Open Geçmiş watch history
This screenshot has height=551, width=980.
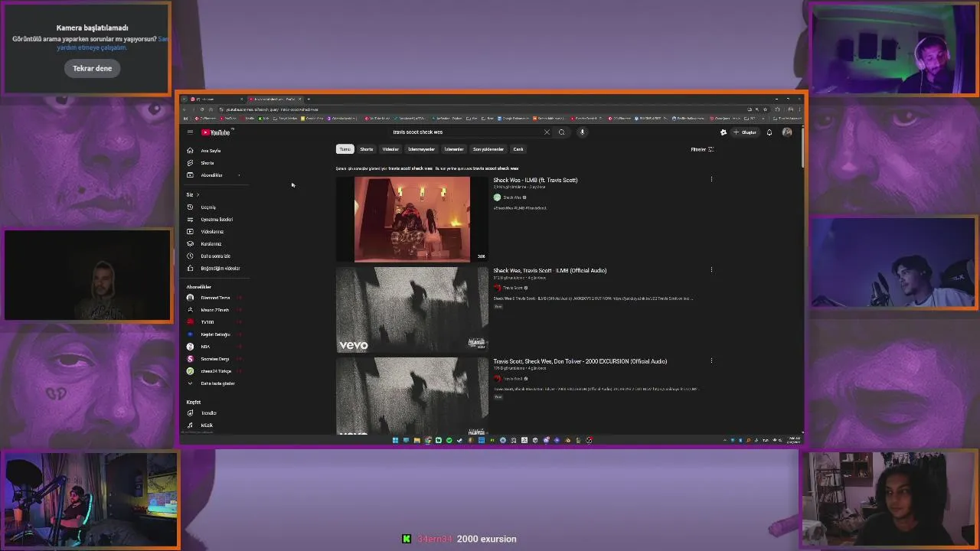[x=208, y=207]
